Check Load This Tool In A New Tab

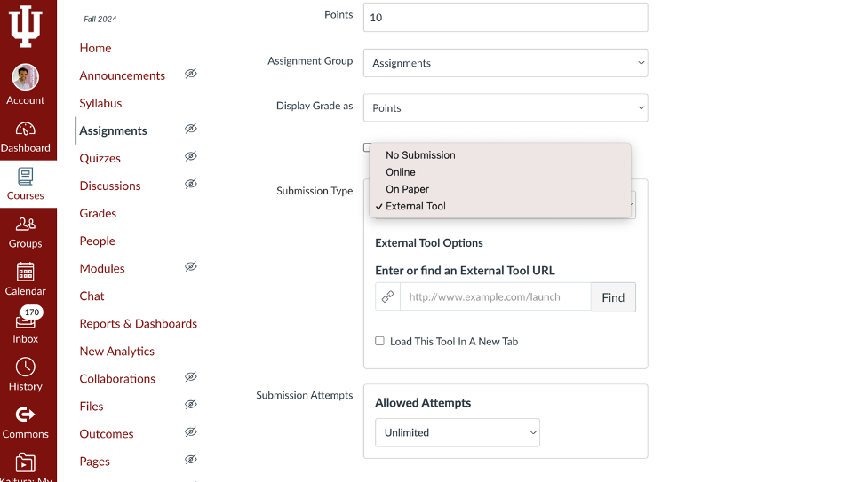[379, 341]
